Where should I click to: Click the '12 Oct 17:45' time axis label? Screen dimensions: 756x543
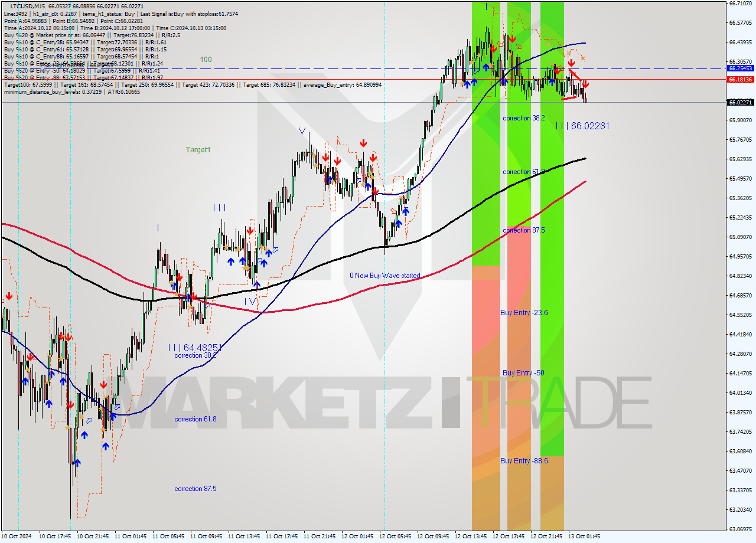509,537
